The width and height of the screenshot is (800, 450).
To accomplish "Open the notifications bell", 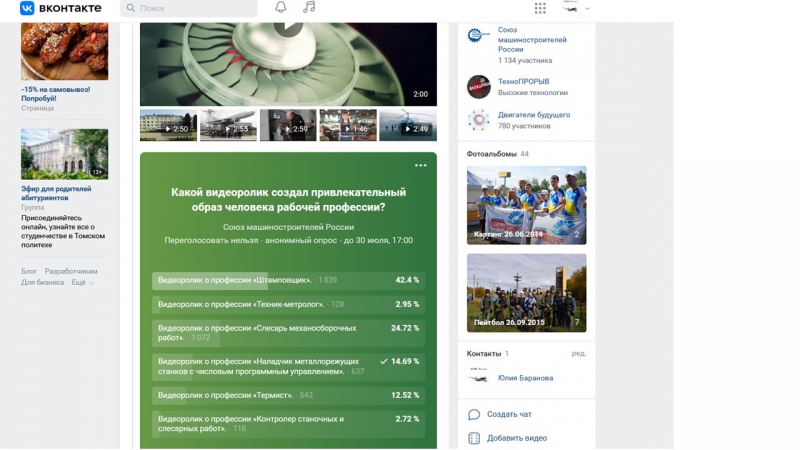I will (281, 7).
